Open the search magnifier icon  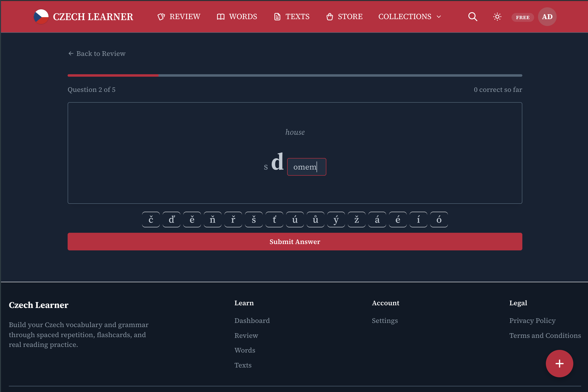[x=473, y=17]
